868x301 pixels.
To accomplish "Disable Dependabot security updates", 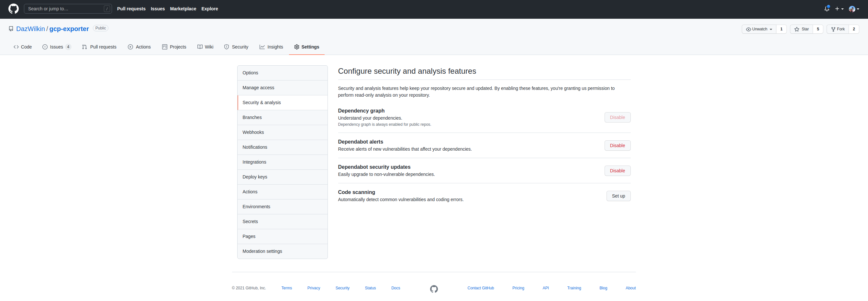I will click(617, 171).
